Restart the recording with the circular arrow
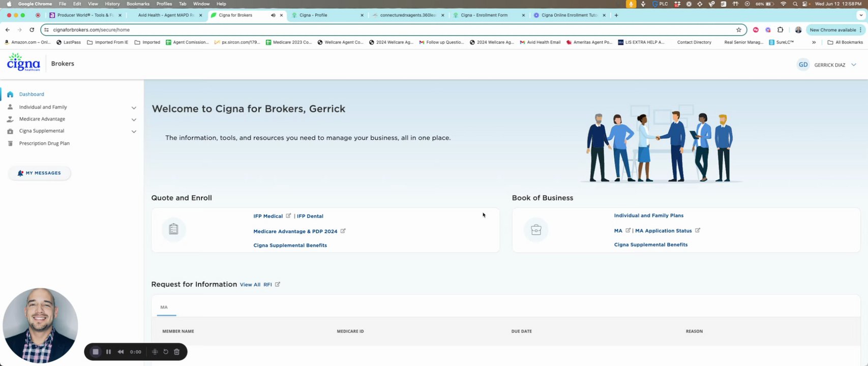This screenshot has height=366, width=868. click(166, 352)
